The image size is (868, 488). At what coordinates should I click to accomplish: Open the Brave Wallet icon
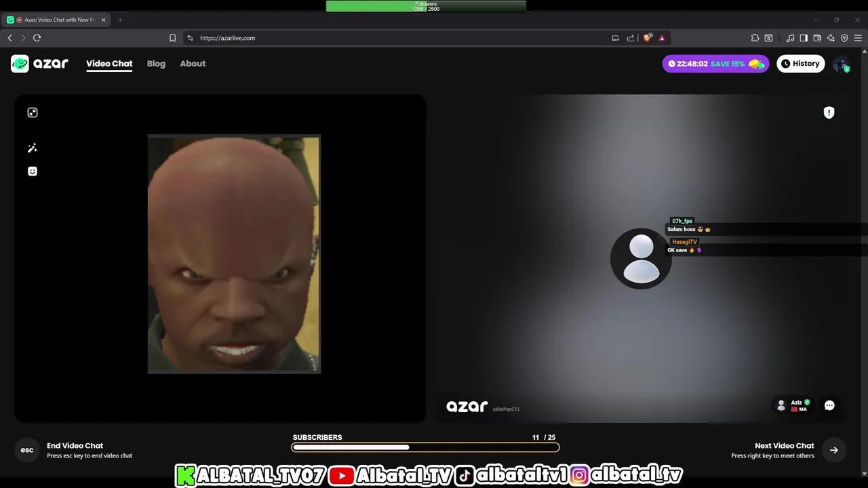[817, 38]
